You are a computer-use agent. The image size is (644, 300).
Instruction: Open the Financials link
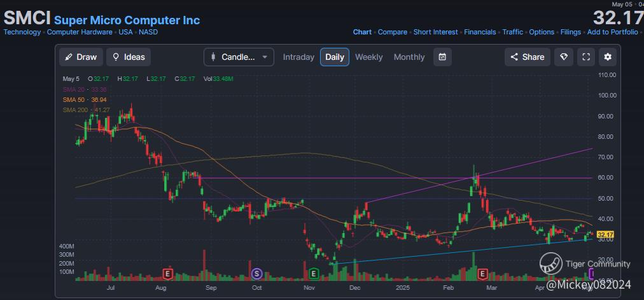click(480, 32)
